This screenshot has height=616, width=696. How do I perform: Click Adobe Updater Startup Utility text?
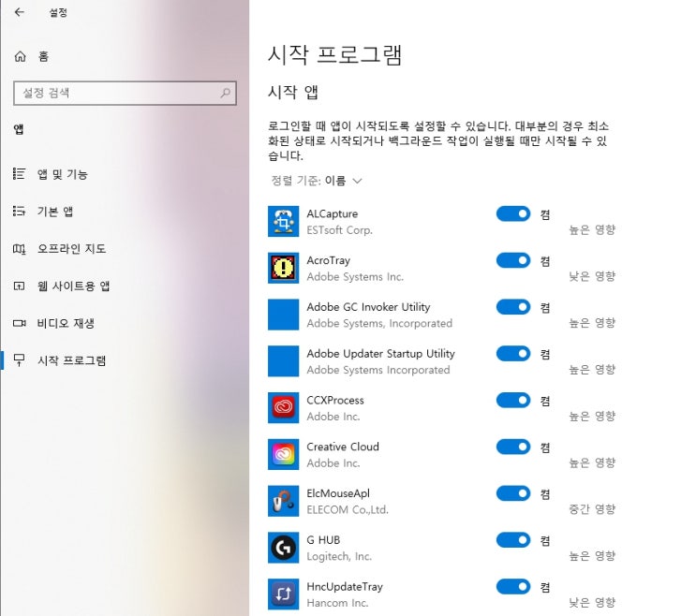[x=381, y=354]
